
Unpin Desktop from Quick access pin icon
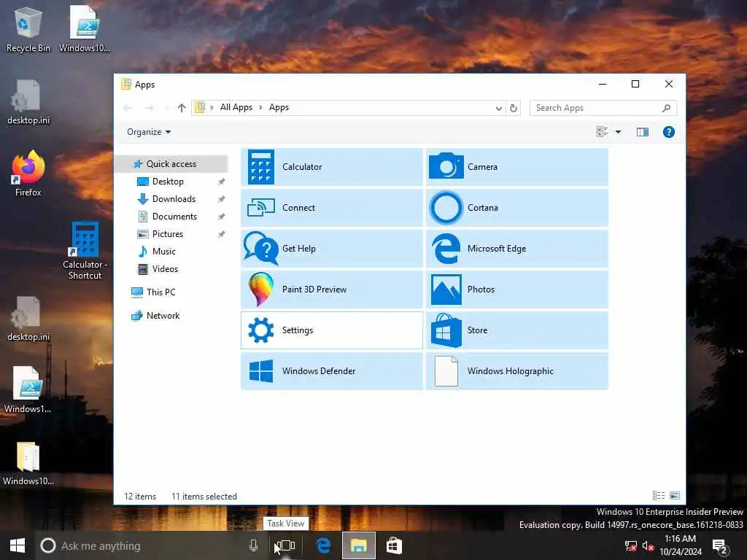(x=221, y=182)
